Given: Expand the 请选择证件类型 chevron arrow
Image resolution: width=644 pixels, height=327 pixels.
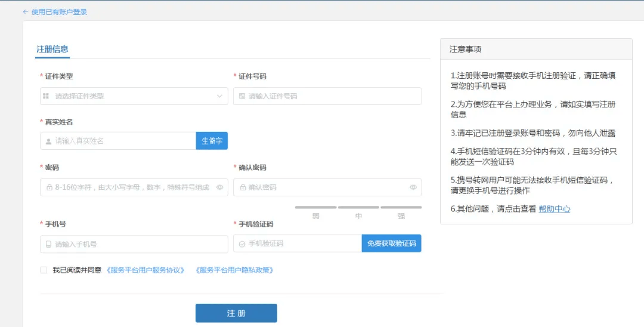Looking at the screenshot, I should point(219,96).
